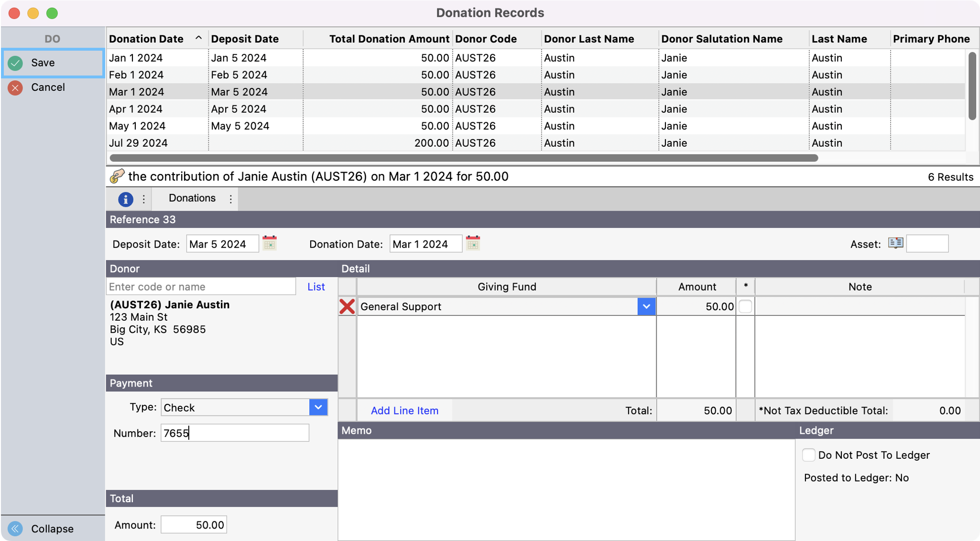The height and width of the screenshot is (541, 980).
Task: Click the green Save checkmark icon
Action: coord(15,63)
